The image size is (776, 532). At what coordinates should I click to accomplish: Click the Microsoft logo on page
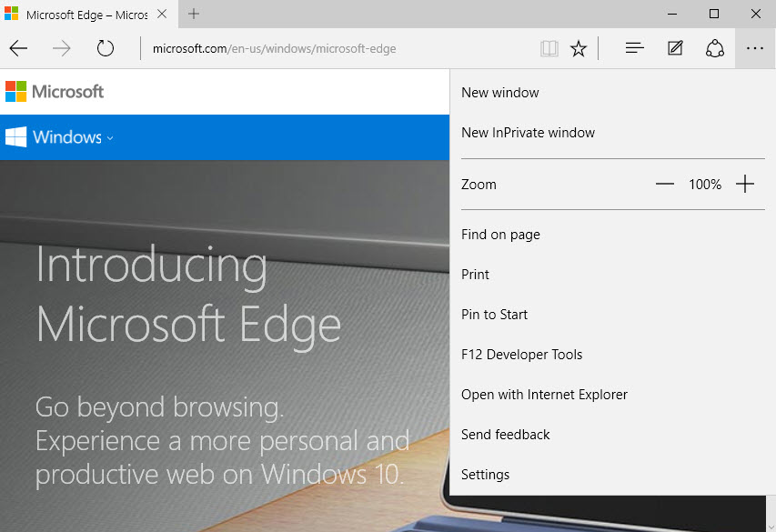55,92
